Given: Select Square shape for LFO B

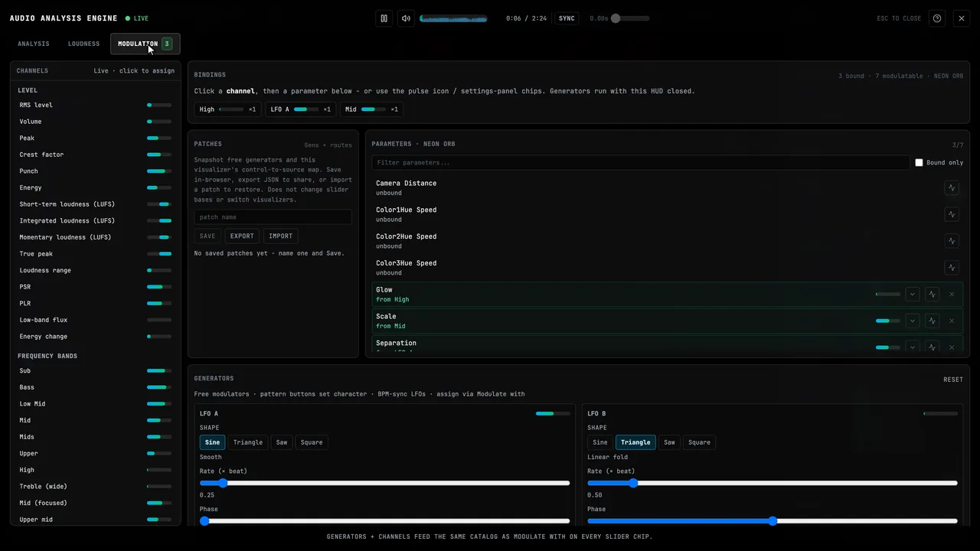Looking at the screenshot, I should [x=699, y=442].
